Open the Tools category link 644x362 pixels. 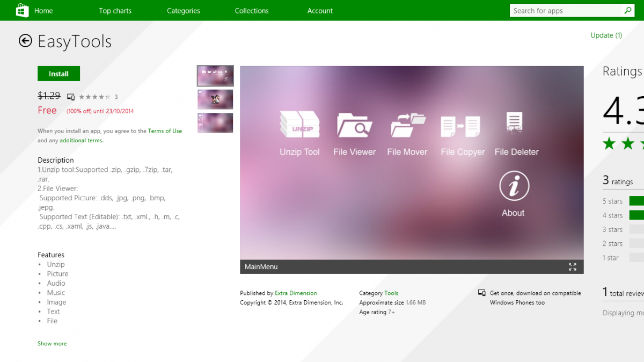(391, 293)
